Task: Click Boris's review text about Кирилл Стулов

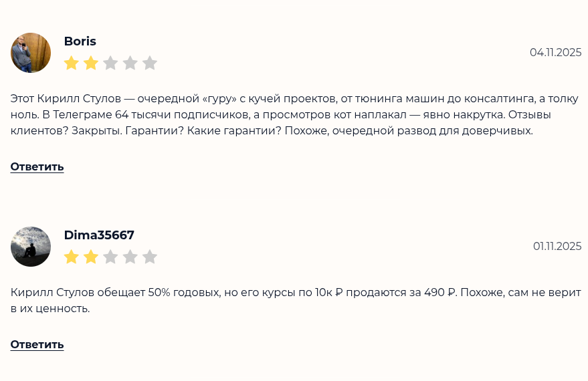Action: click(294, 114)
